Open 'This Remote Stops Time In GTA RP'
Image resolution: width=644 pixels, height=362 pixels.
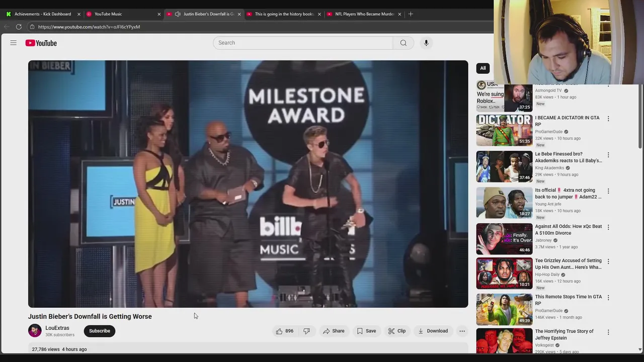click(x=568, y=300)
